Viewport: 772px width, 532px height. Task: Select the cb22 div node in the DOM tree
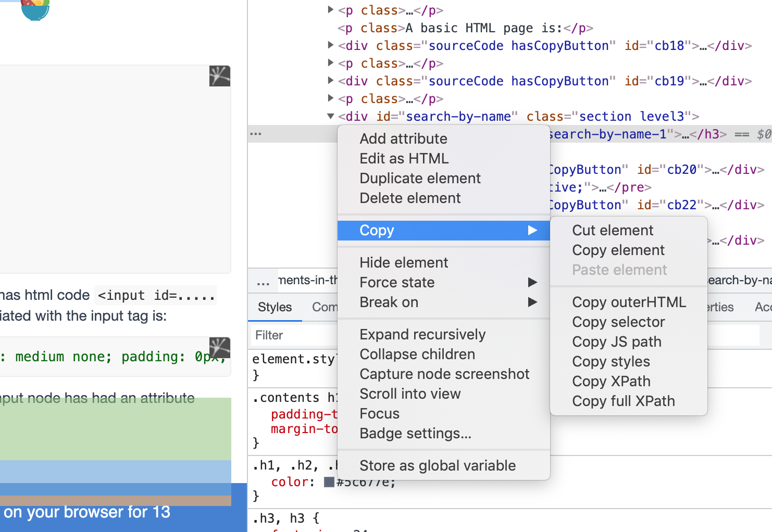tap(657, 205)
